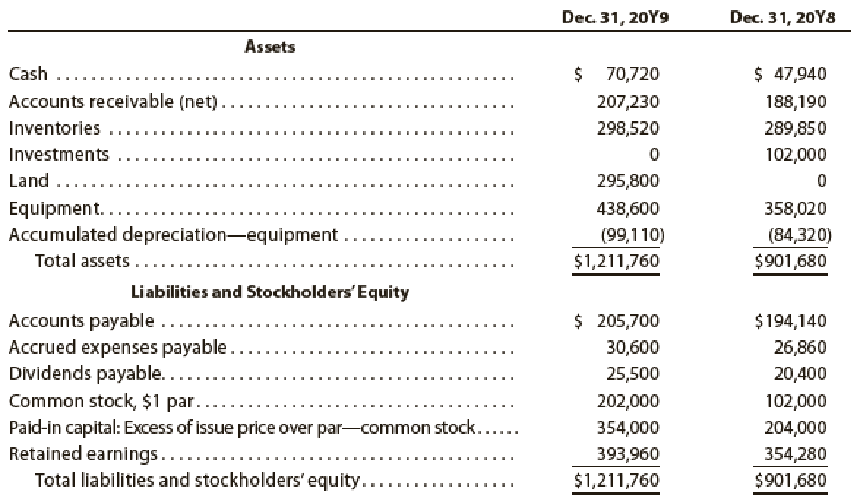
Task: Click the Accounts receivable (net) label
Action: (x=113, y=101)
